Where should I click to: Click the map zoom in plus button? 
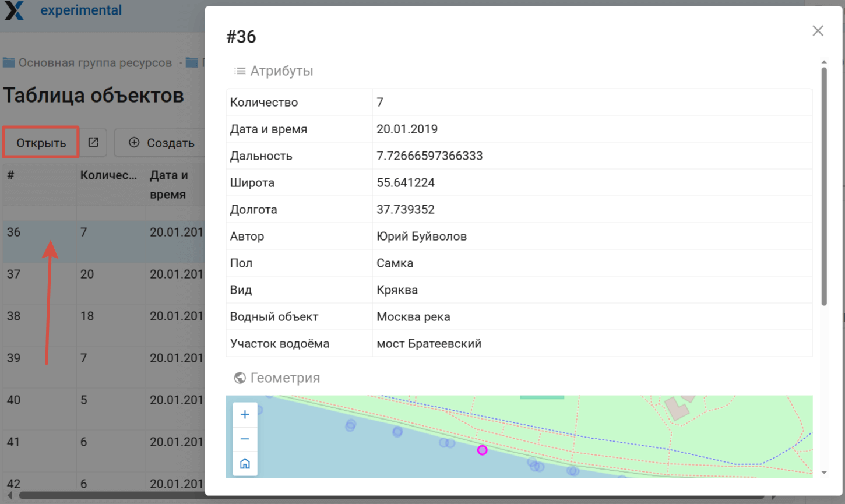click(x=245, y=414)
